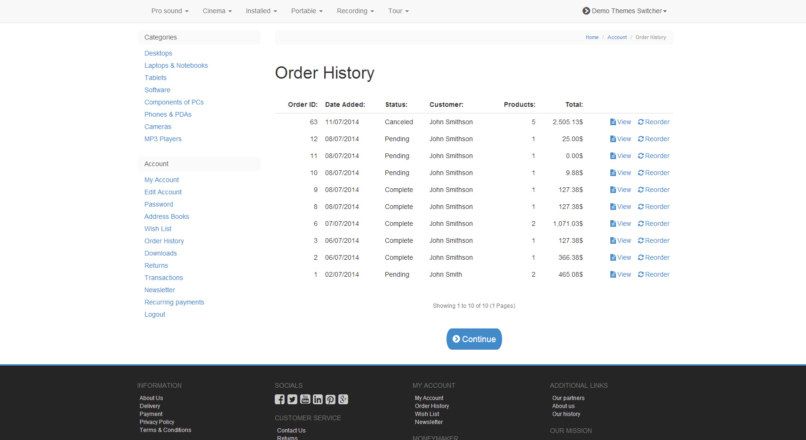Reorder order 2

click(654, 258)
